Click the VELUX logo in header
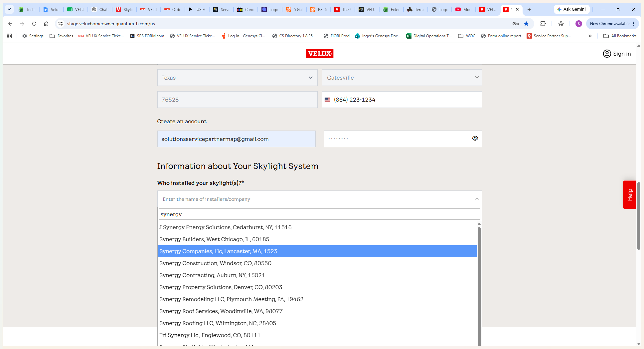Image resolution: width=644 pixels, height=349 pixels. (319, 54)
